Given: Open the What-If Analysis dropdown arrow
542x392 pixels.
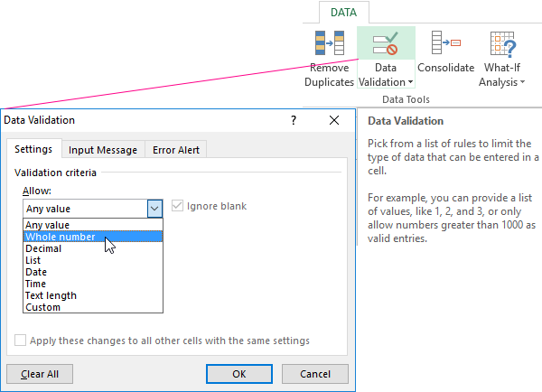Looking at the screenshot, I should click(x=522, y=83).
